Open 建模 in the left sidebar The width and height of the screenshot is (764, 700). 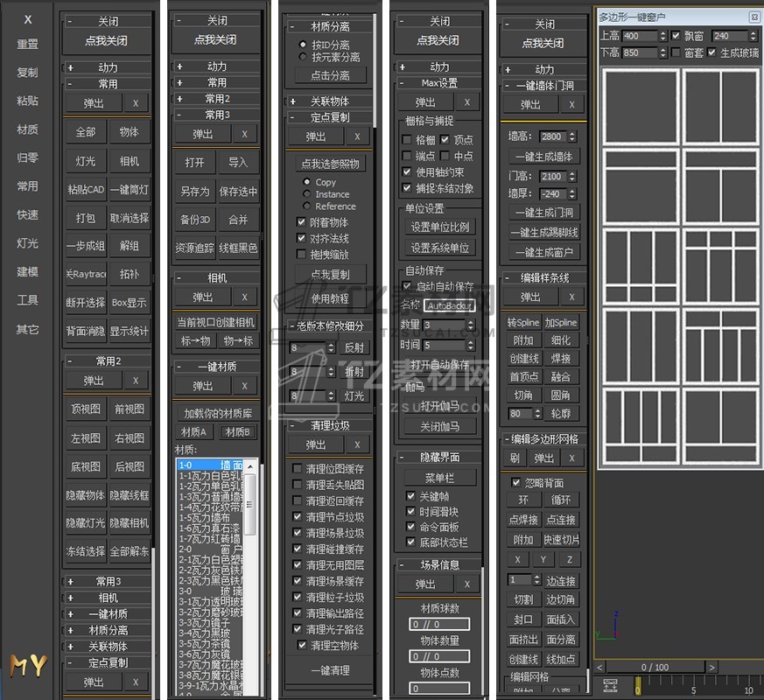27,272
